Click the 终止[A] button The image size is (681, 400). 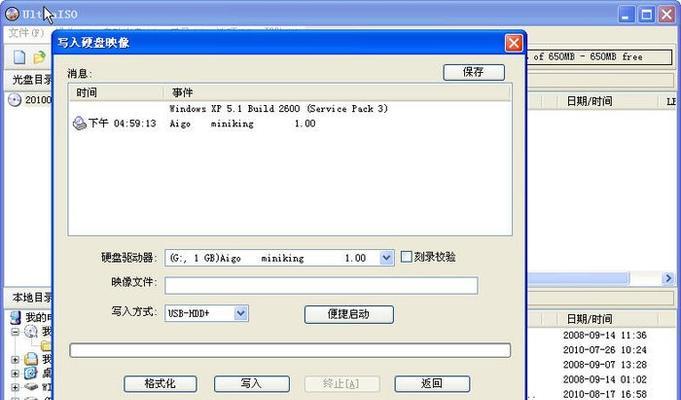click(342, 383)
